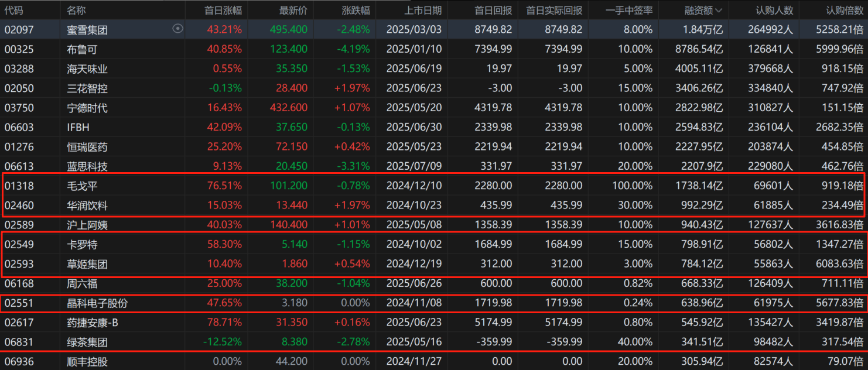Select the 顺丰控股 stock name

[87, 362]
